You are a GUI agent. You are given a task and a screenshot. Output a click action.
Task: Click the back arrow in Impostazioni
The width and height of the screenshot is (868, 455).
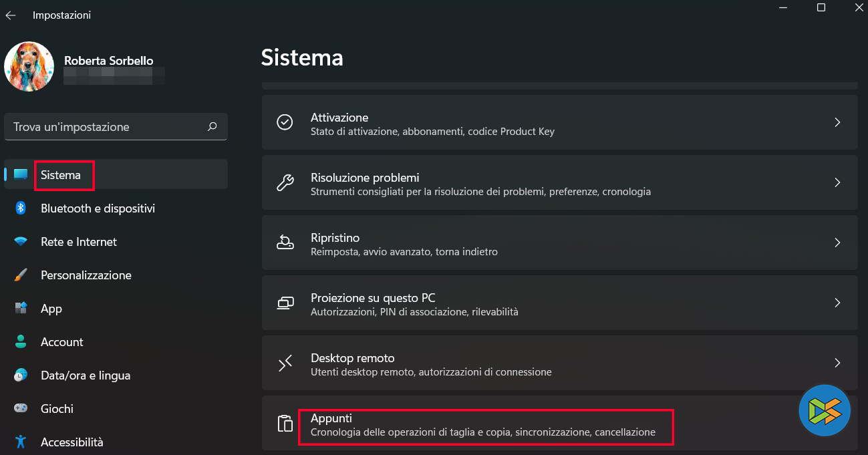(11, 15)
